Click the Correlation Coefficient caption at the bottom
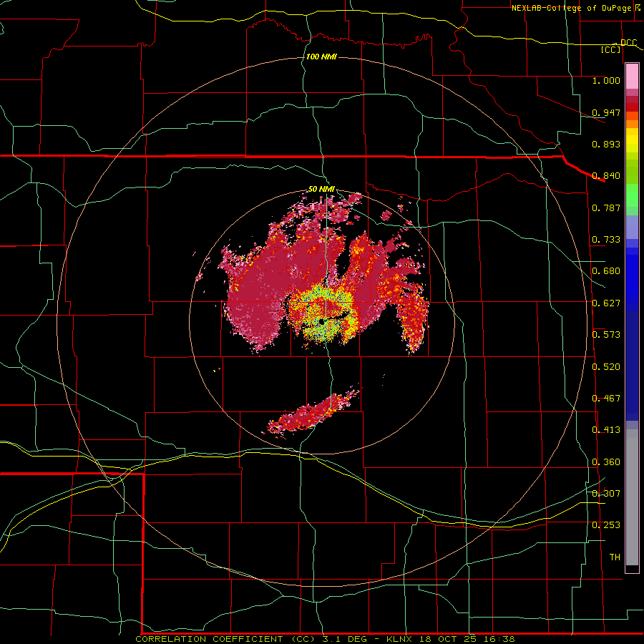 coord(324,639)
